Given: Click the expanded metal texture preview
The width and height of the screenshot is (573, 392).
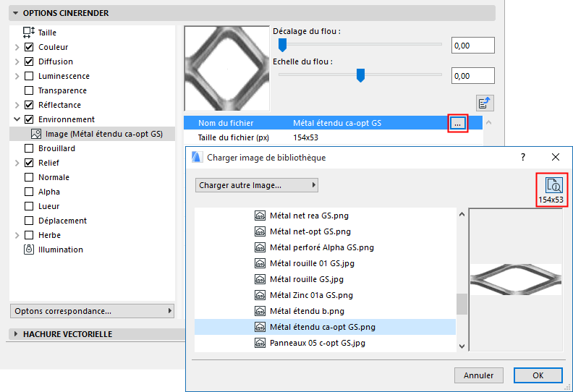Looking at the screenshot, I should tap(227, 68).
